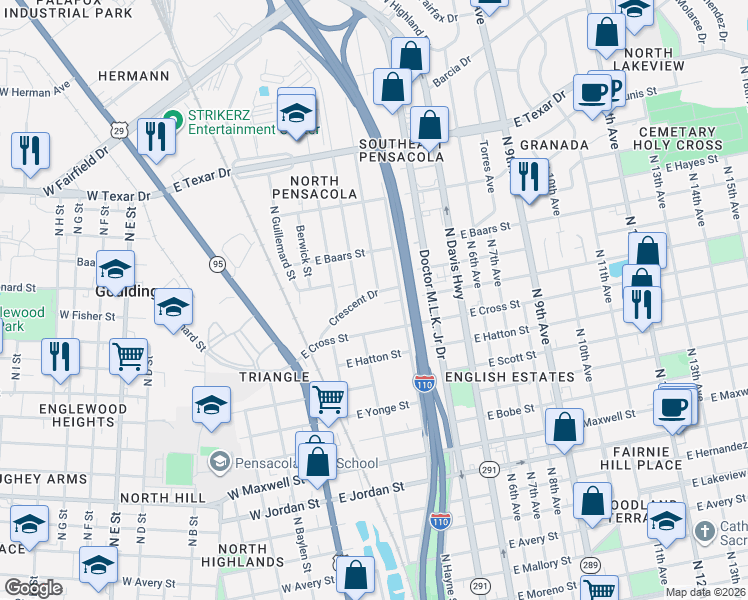The width and height of the screenshot is (748, 600).
Task: Click the restaurant marker on W Fairfield Dr
Action: (31, 154)
